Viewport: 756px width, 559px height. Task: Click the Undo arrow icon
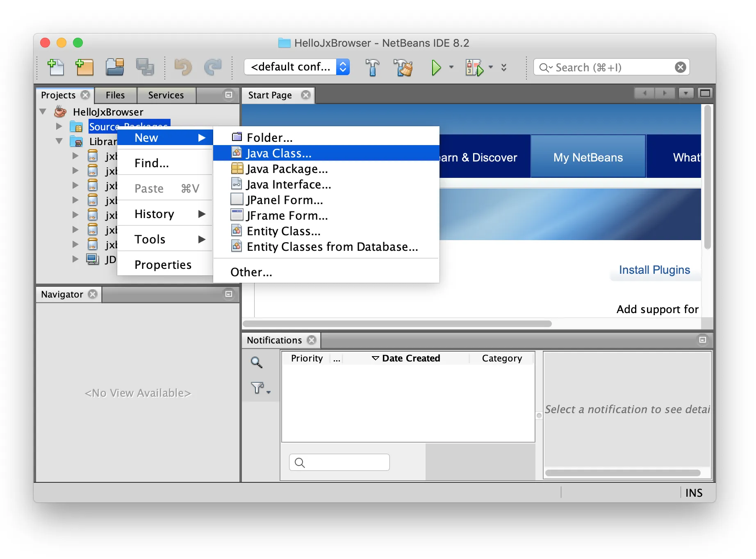coord(183,67)
